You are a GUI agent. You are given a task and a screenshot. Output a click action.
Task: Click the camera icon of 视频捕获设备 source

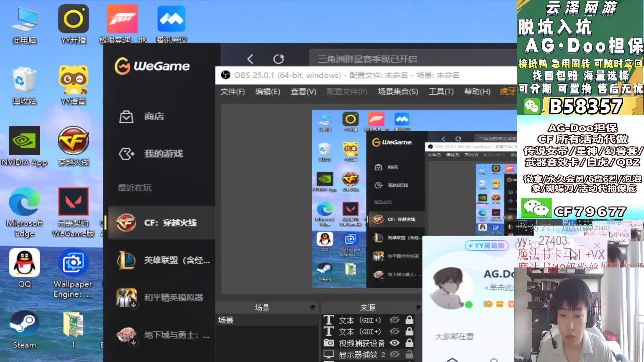(x=329, y=343)
